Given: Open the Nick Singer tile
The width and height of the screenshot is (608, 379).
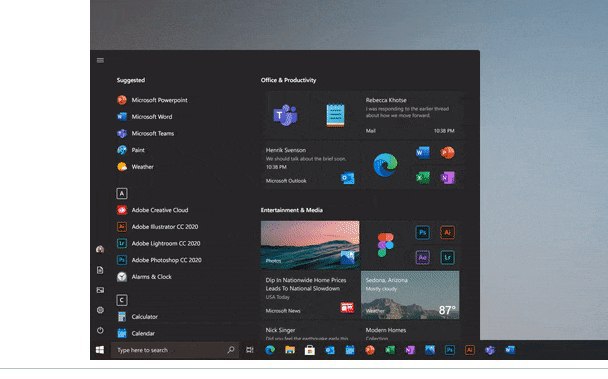Looking at the screenshot, I should (x=310, y=331).
